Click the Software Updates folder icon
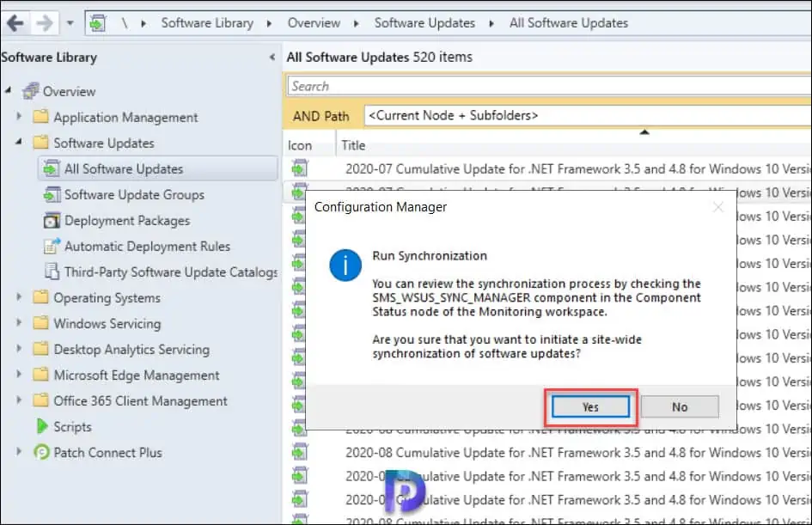 pyautogui.click(x=40, y=142)
